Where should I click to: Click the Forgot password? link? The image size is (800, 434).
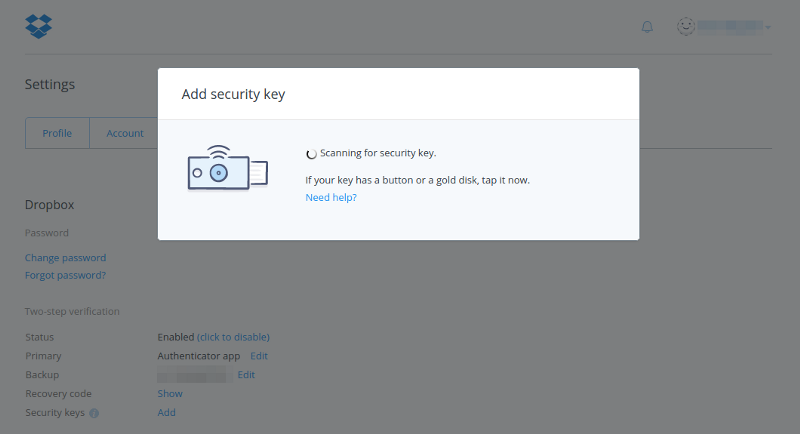tap(65, 275)
